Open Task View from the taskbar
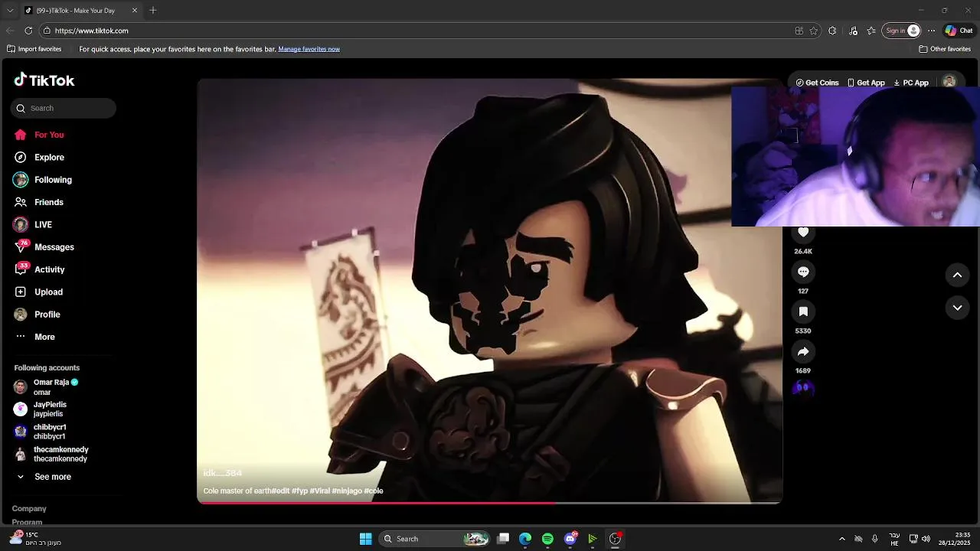Image resolution: width=980 pixels, height=551 pixels. tap(503, 539)
